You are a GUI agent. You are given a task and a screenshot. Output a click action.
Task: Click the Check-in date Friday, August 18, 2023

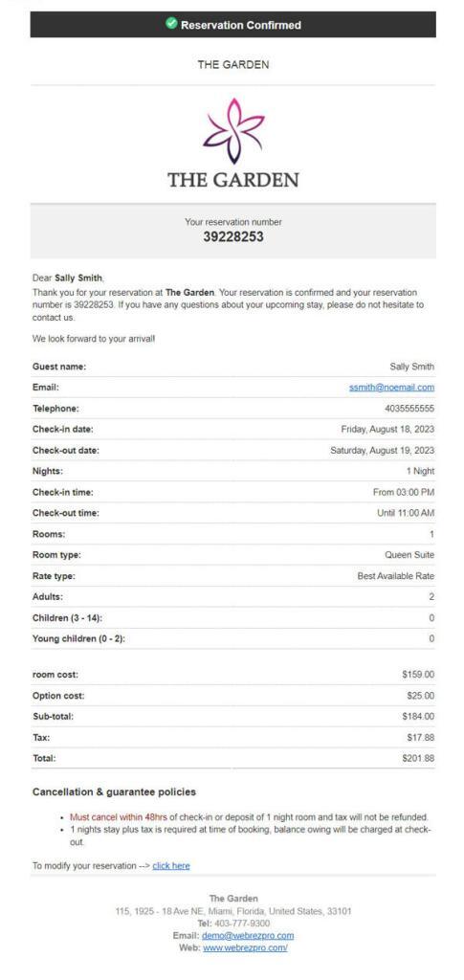pyautogui.click(x=387, y=430)
